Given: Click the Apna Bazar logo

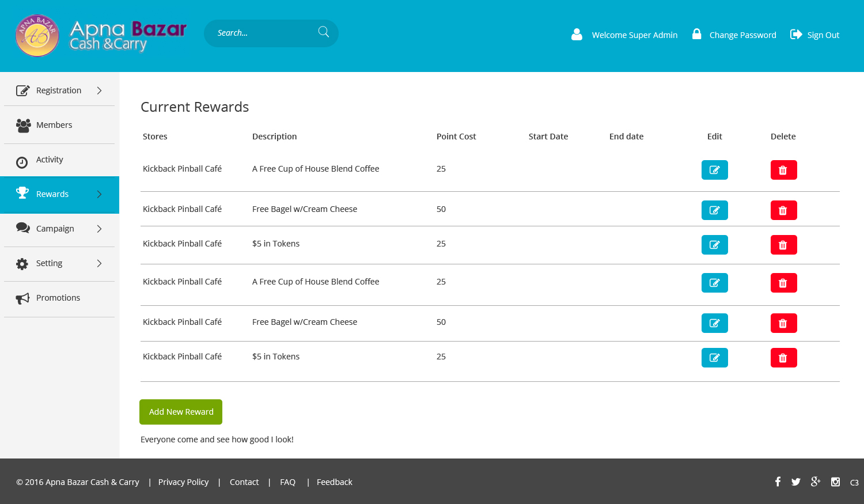Looking at the screenshot, I should coord(101,36).
